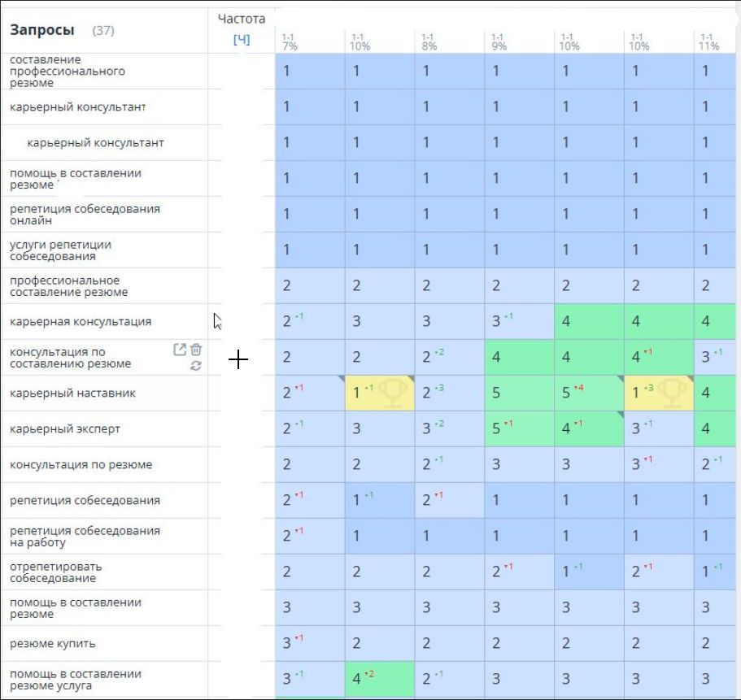Viewport: 741px width, 700px height.
Task: Select the 9% date column header
Action: (499, 41)
